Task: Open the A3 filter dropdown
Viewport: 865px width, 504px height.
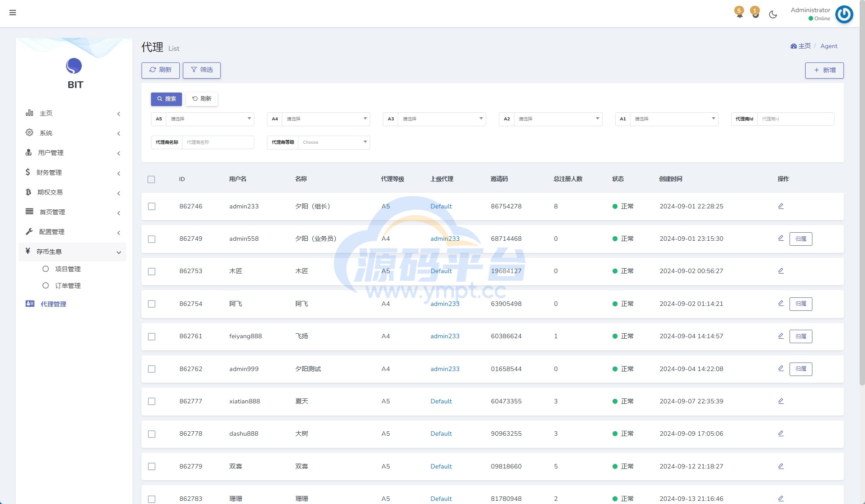Action: pos(442,119)
